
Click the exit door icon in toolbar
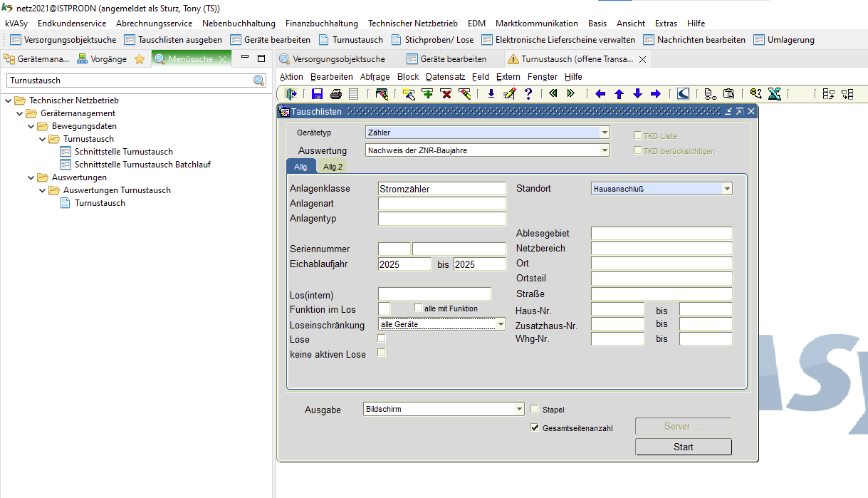(291, 93)
